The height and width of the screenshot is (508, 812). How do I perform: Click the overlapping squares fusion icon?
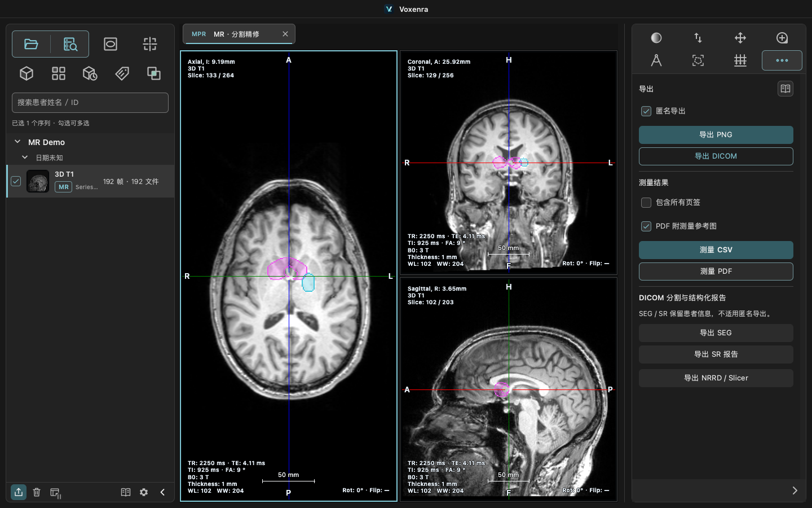[x=153, y=73]
